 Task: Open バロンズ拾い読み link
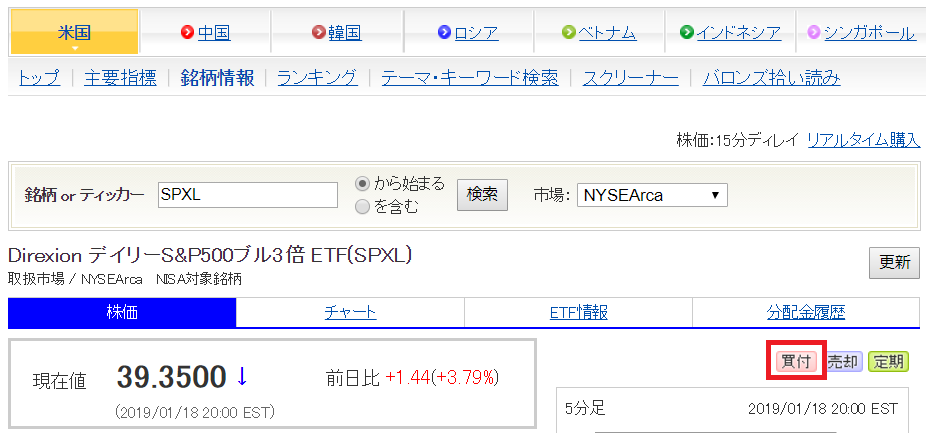(771, 77)
